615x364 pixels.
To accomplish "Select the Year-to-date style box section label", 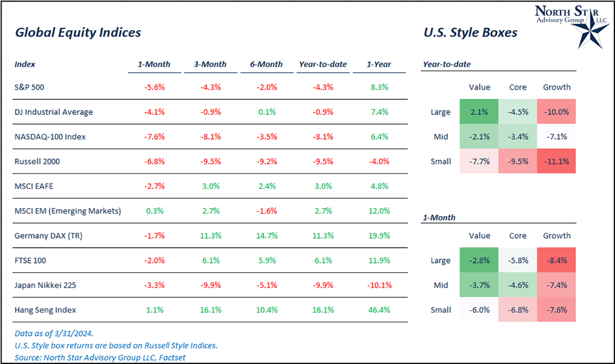I will (x=447, y=65).
